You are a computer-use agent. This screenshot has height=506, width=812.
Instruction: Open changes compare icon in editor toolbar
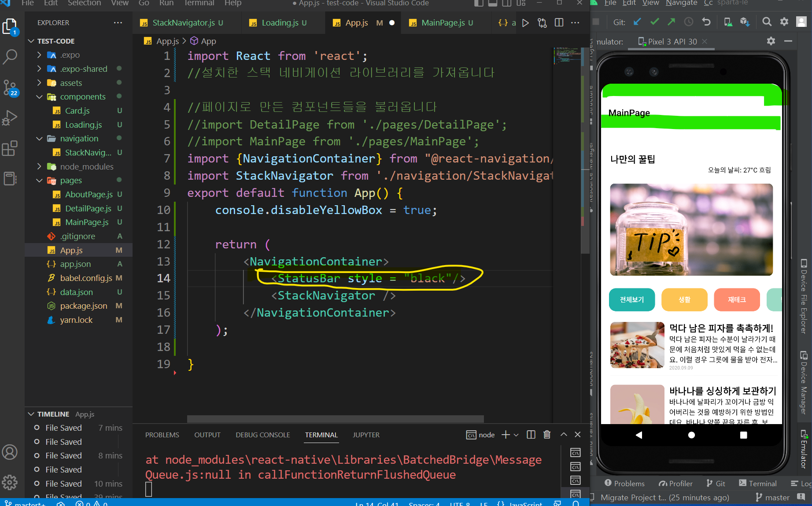click(542, 23)
